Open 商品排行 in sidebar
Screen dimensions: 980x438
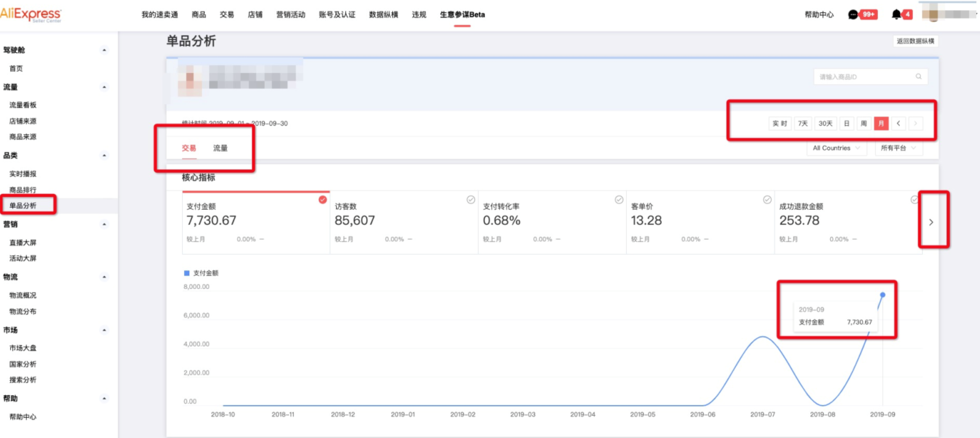coord(23,190)
